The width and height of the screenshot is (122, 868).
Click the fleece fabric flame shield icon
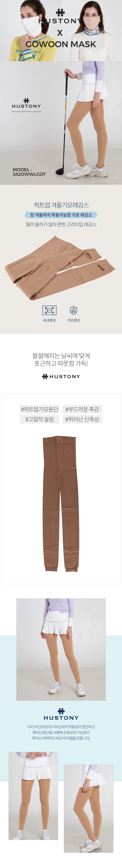pos(73,310)
